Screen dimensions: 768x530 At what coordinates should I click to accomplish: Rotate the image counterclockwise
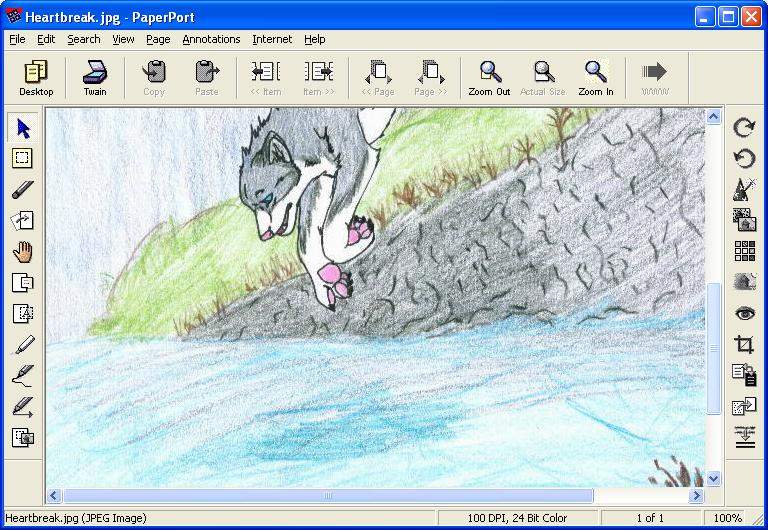point(744,158)
